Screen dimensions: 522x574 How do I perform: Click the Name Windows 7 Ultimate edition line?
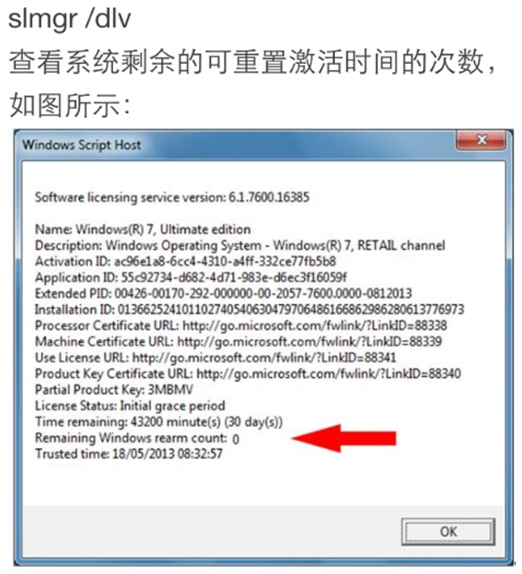143,229
